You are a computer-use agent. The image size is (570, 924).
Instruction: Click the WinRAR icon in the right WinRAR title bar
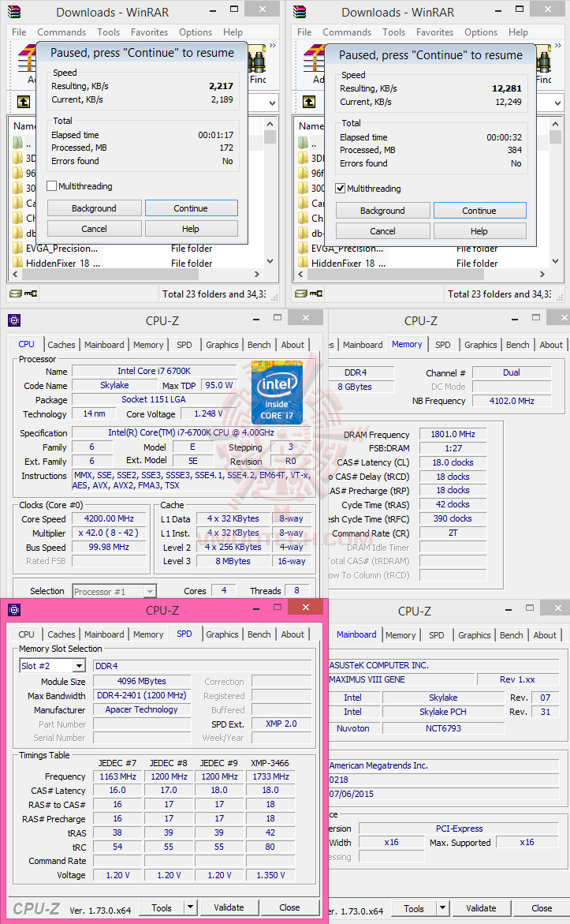tap(300, 12)
